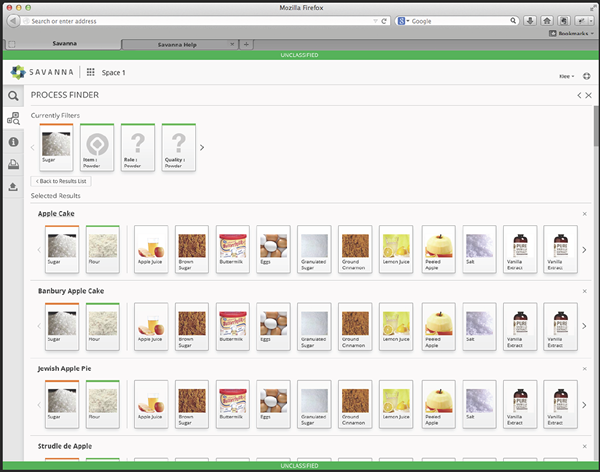Open Firefox downloads
600x472 pixels.
530,21
